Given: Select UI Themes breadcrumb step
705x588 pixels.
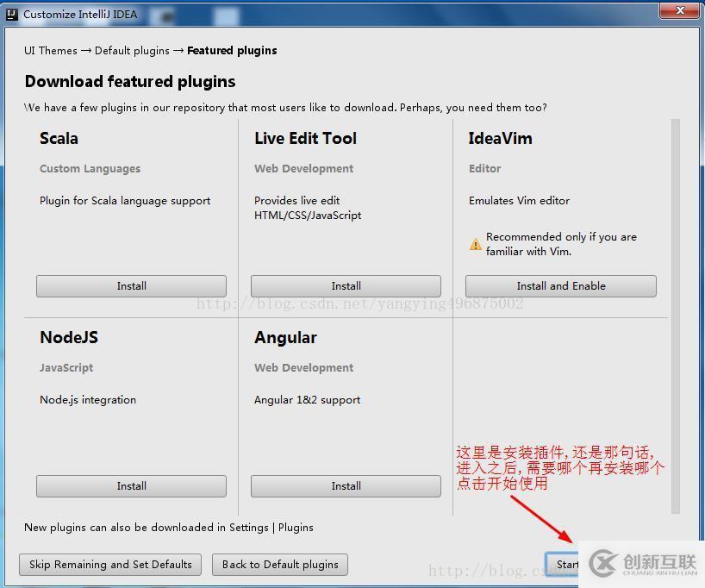Looking at the screenshot, I should [50, 50].
